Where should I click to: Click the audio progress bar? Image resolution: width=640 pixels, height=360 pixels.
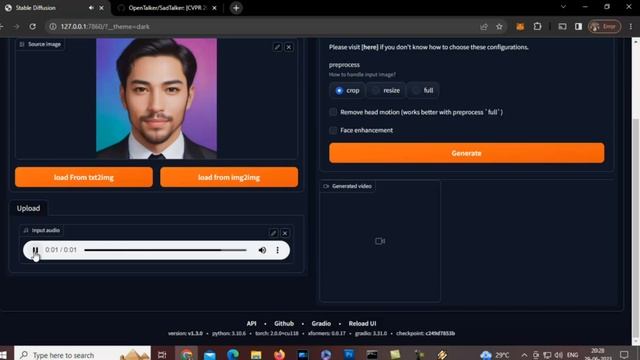(165, 250)
